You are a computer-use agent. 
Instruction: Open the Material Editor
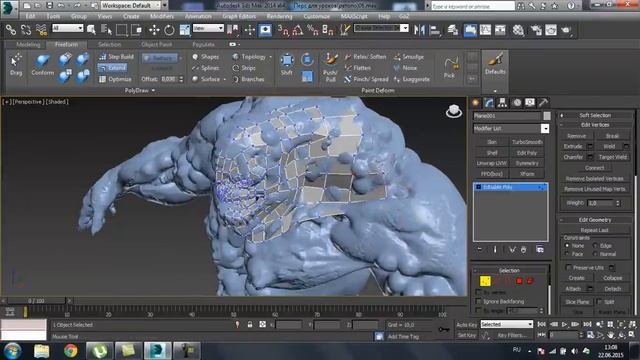(518, 30)
